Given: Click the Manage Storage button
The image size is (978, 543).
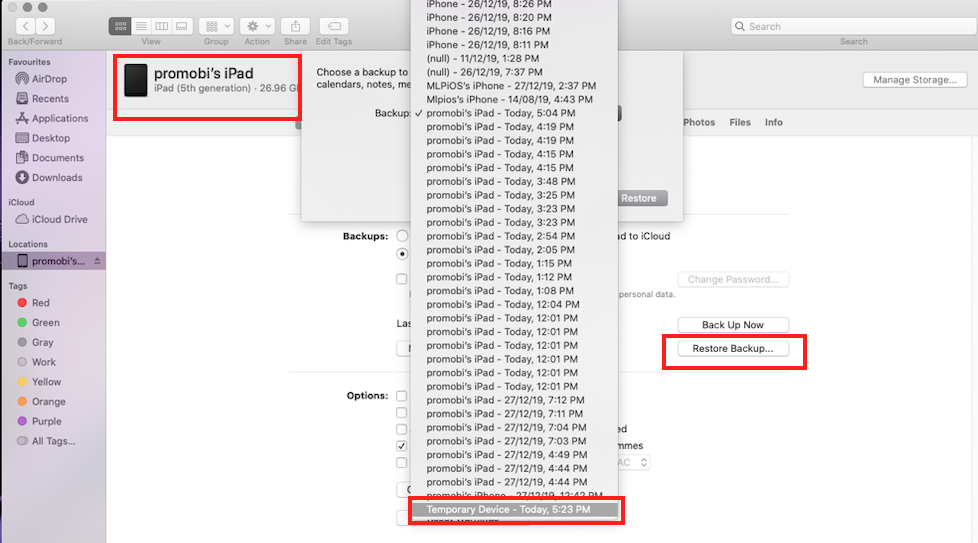Looking at the screenshot, I should pos(914,80).
